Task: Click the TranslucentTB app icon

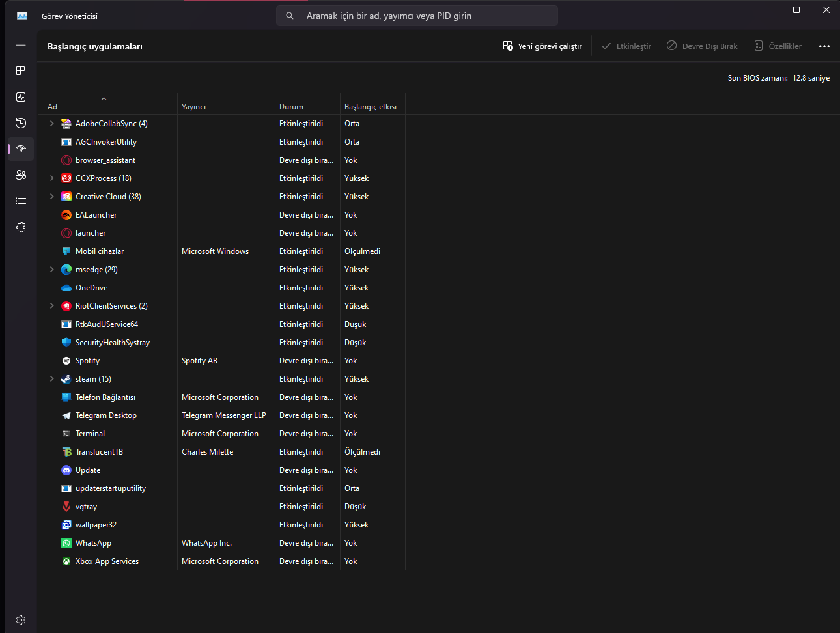Action: pos(66,452)
